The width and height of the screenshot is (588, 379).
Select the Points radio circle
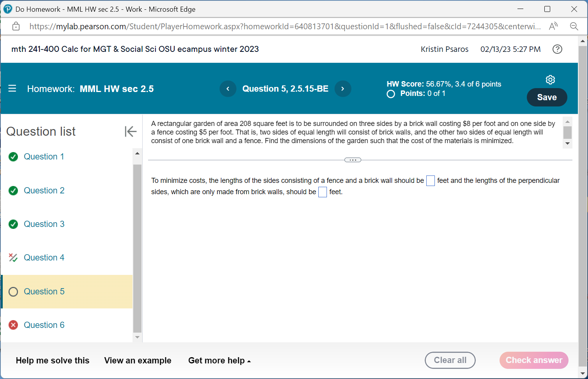390,94
